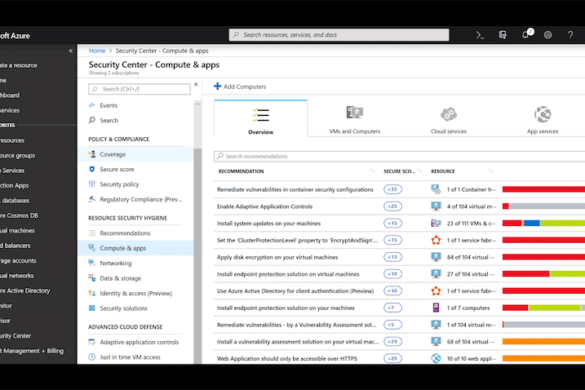Click the Add Computers plus icon
This screenshot has width=585, height=390.
[x=217, y=86]
